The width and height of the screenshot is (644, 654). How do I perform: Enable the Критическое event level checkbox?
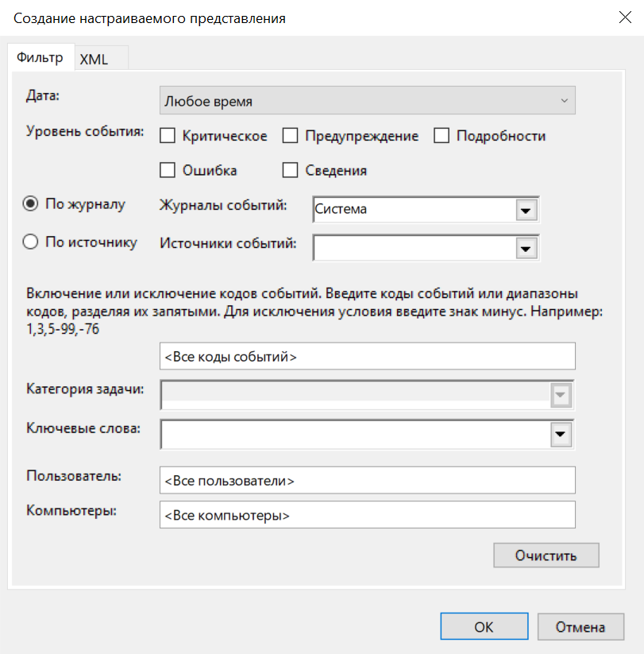[x=168, y=136]
